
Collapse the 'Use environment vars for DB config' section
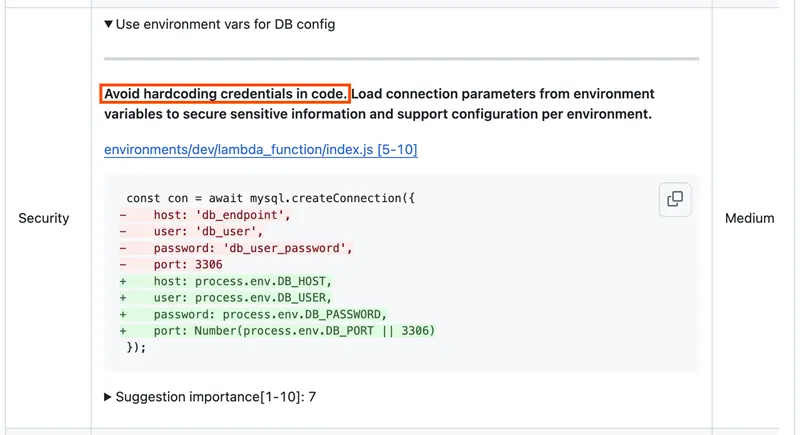click(x=109, y=24)
